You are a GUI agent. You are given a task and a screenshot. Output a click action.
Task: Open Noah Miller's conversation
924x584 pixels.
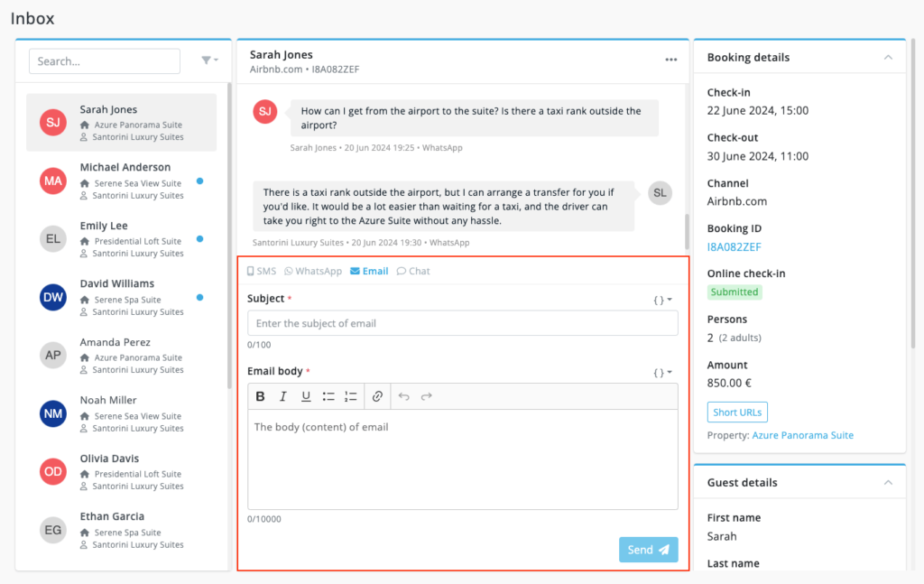pyautogui.click(x=122, y=413)
